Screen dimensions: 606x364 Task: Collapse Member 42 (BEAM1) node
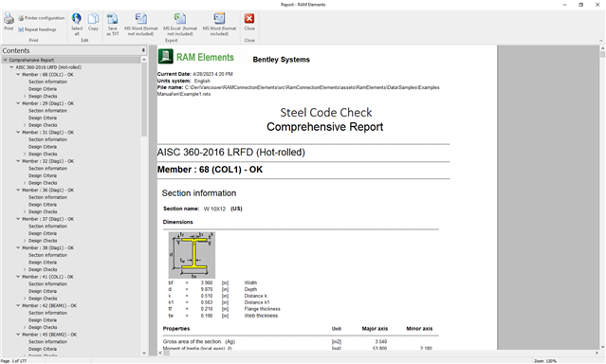(x=18, y=305)
